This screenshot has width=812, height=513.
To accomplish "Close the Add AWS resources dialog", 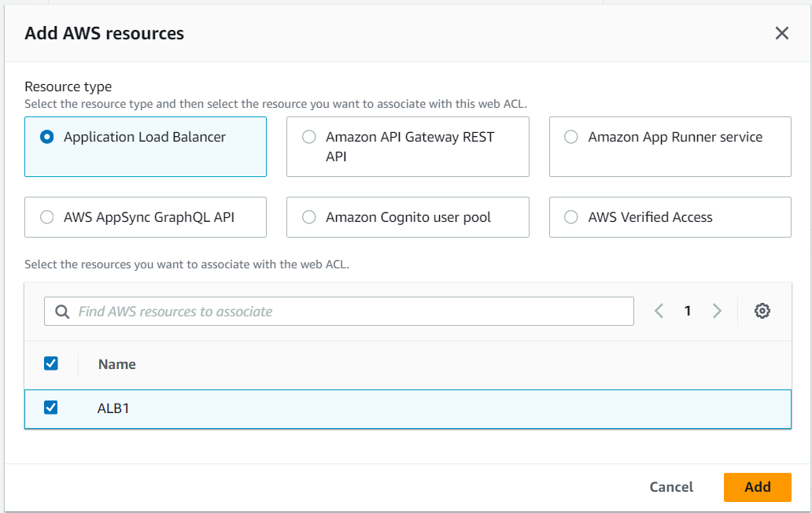I will coord(781,33).
